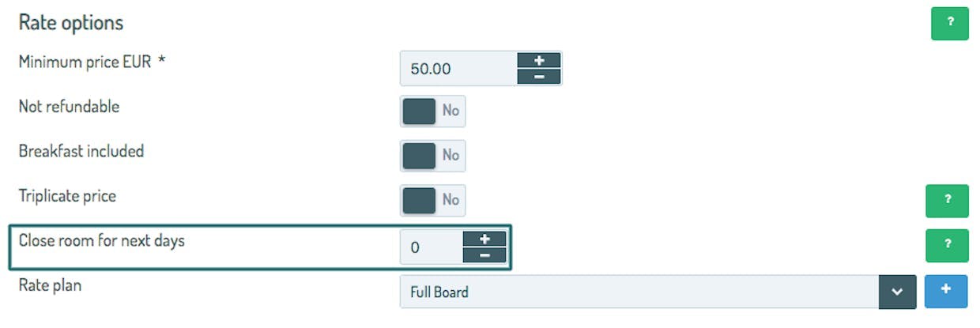Decrease minimum price with minus stepper
980x328 pixels.
click(x=539, y=77)
